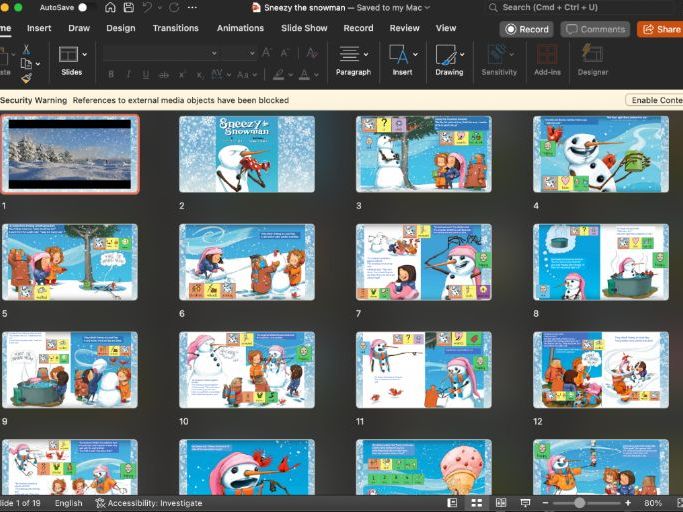Screen dimensions: 683x512
Task: Open the Drawing tools icon
Action: (446, 54)
